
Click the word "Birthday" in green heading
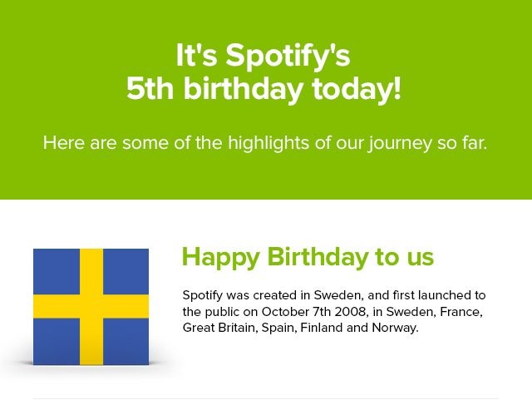(318, 257)
